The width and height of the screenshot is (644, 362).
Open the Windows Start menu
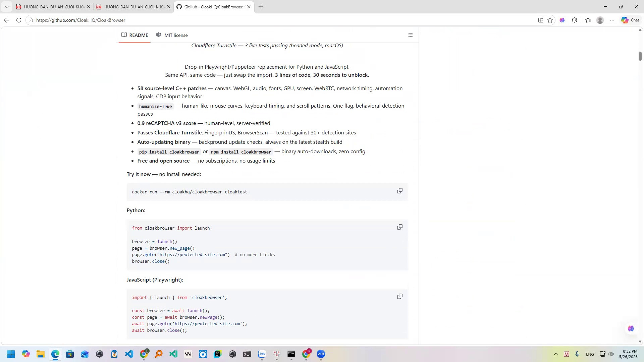11,354
